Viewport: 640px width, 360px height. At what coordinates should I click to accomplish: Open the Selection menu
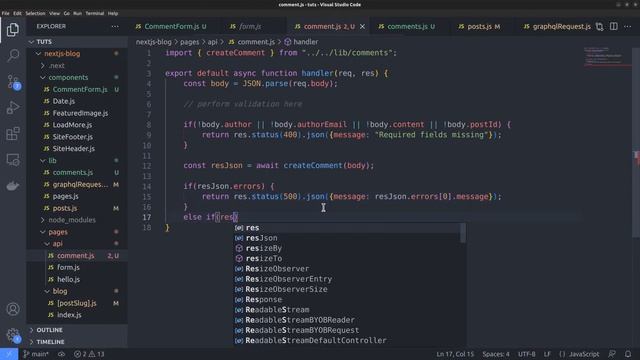coord(35,13)
